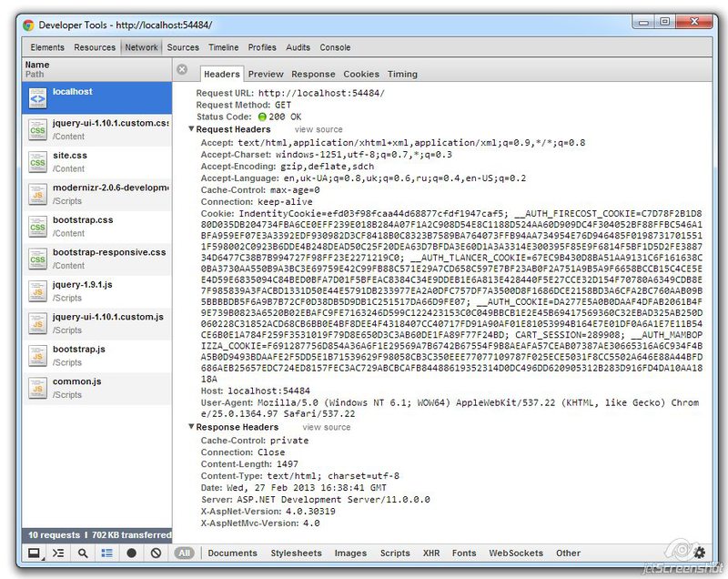Click the script icon beside modernizr-2.0.6-development
This screenshot has height=579, width=728.
(36, 193)
